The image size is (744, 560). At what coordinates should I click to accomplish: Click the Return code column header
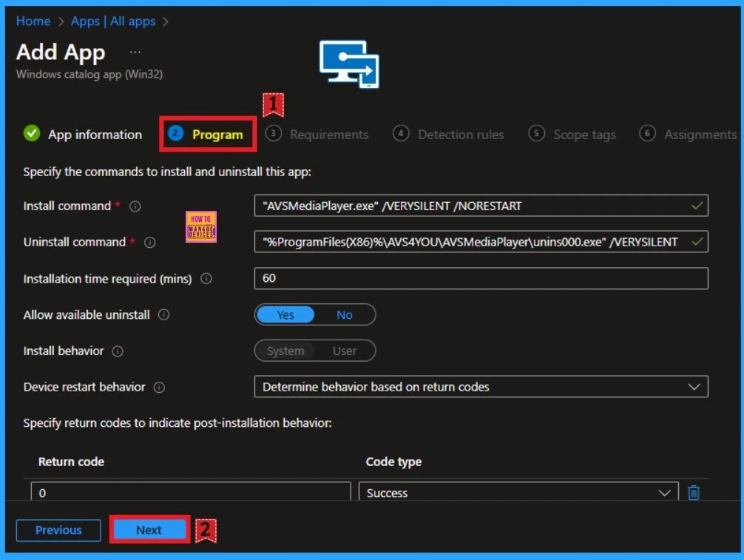71,462
